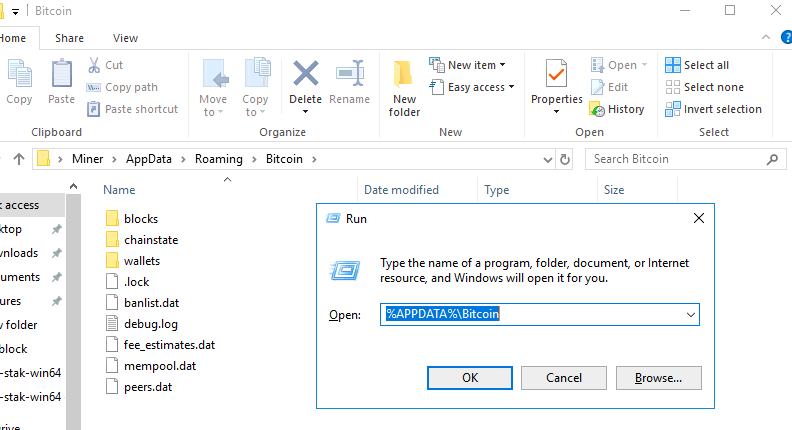Open title bar quick access dropdown
This screenshot has height=430, width=792.
15,11
